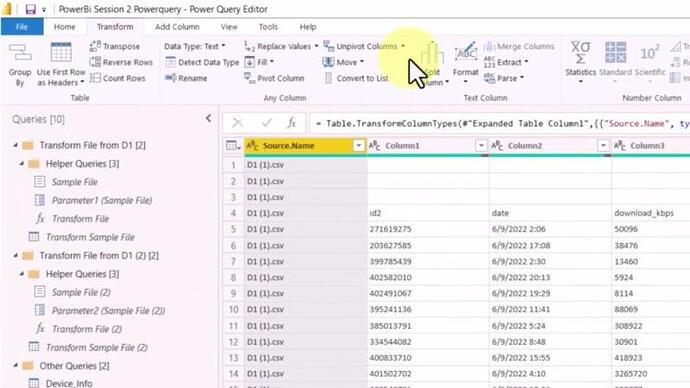Click the table menu icon in grid corner
The image size is (690, 388).
[233, 146]
